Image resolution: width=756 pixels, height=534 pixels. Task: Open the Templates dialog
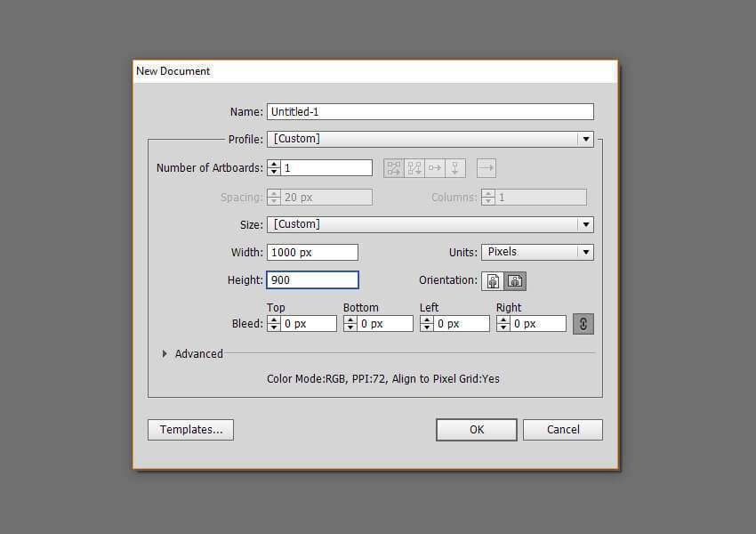click(190, 429)
